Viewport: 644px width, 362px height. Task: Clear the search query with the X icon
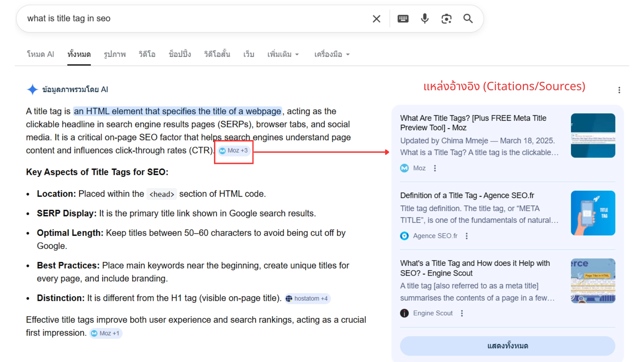(x=376, y=19)
